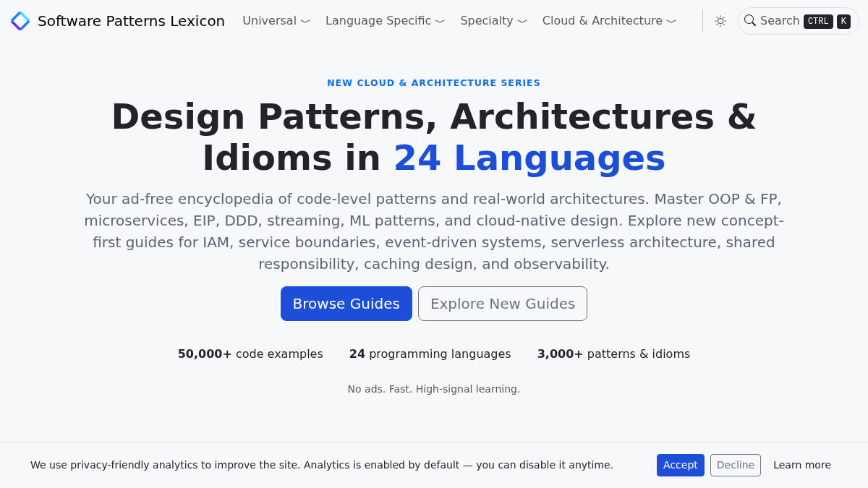Screen dimensions: 868x488
Task: Click the Software Patterns Lexicon diamond logo
Action: [x=20, y=21]
